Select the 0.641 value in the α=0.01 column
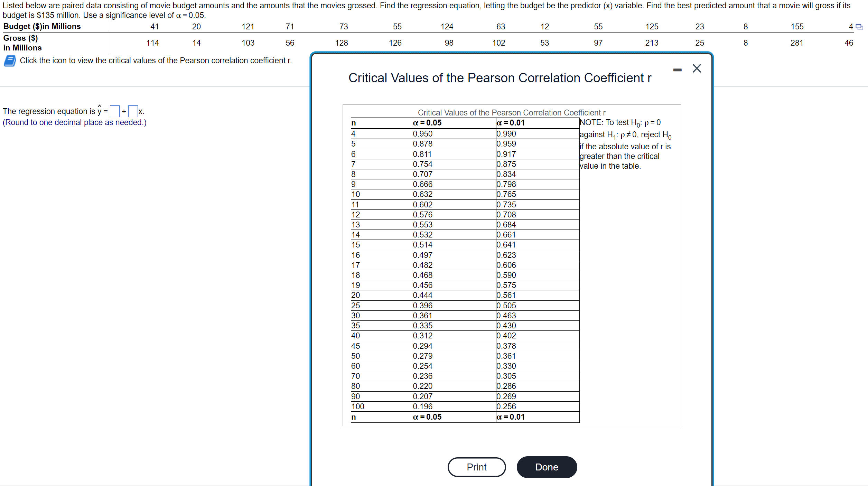868x486 pixels. point(506,245)
